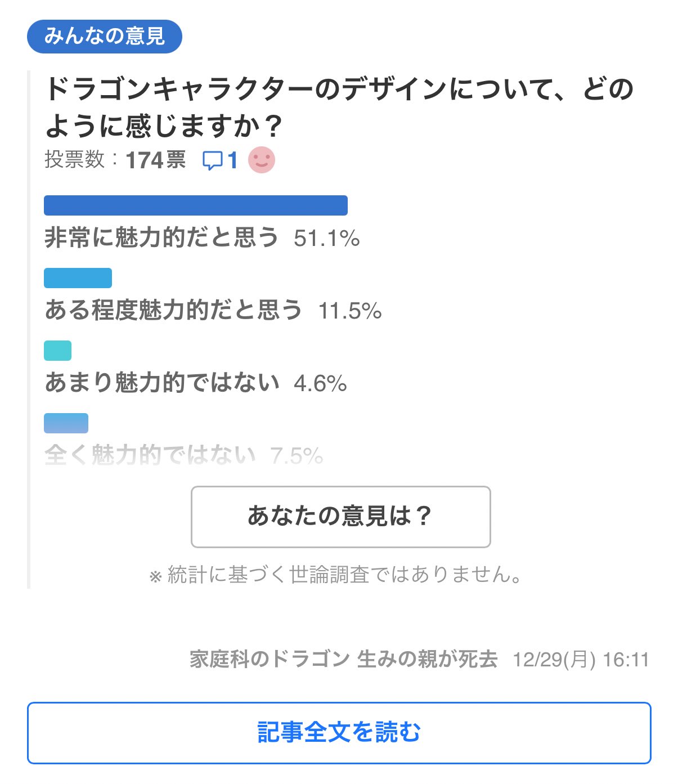
Task: Select the 非常に魅力的だと思う option text
Action: (161, 238)
